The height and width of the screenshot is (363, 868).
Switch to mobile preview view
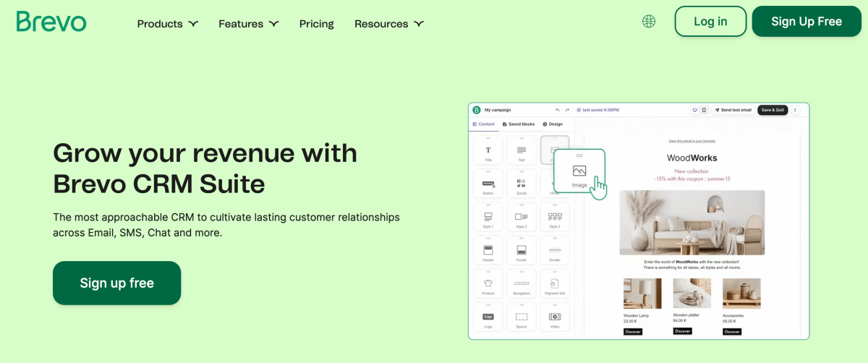(704, 110)
